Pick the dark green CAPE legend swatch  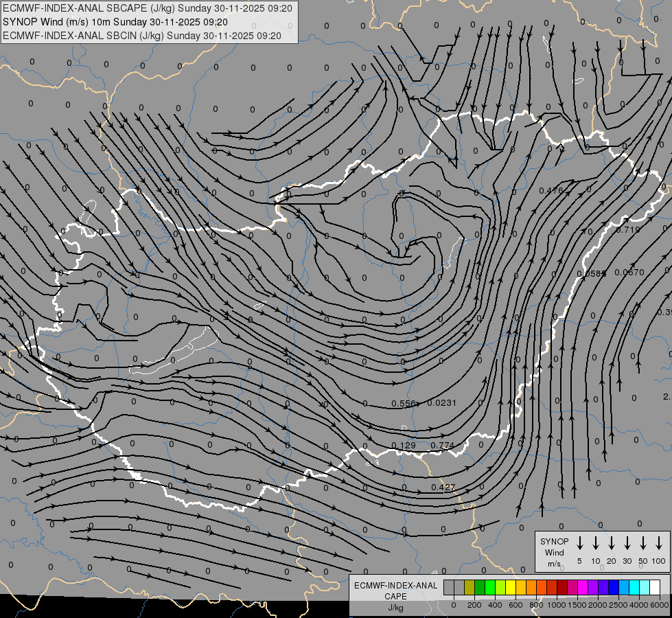click(x=480, y=587)
